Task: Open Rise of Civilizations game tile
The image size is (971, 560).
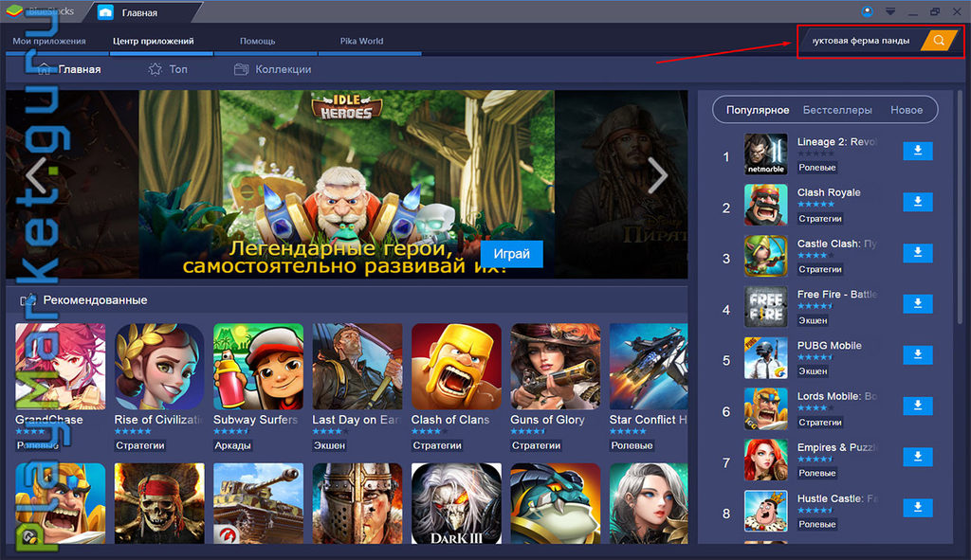Action: [x=159, y=367]
